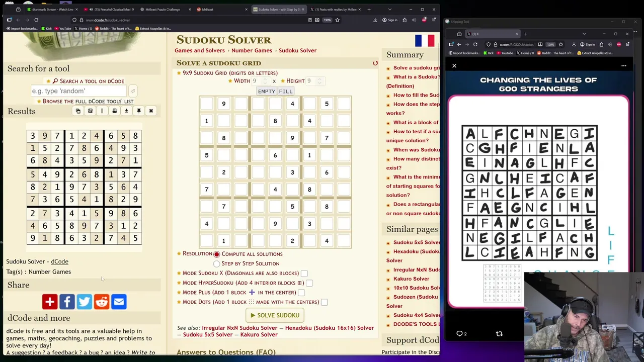
Task: Click the tool search input field
Action: click(x=79, y=91)
